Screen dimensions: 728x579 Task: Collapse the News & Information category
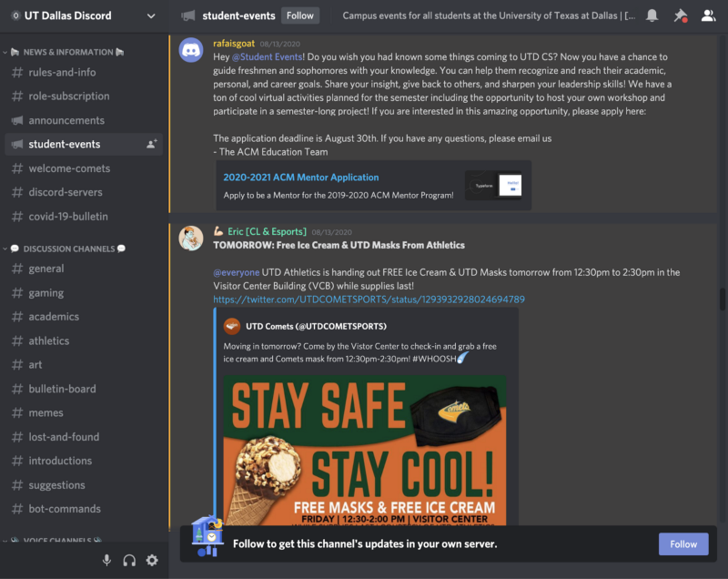[x=67, y=52]
